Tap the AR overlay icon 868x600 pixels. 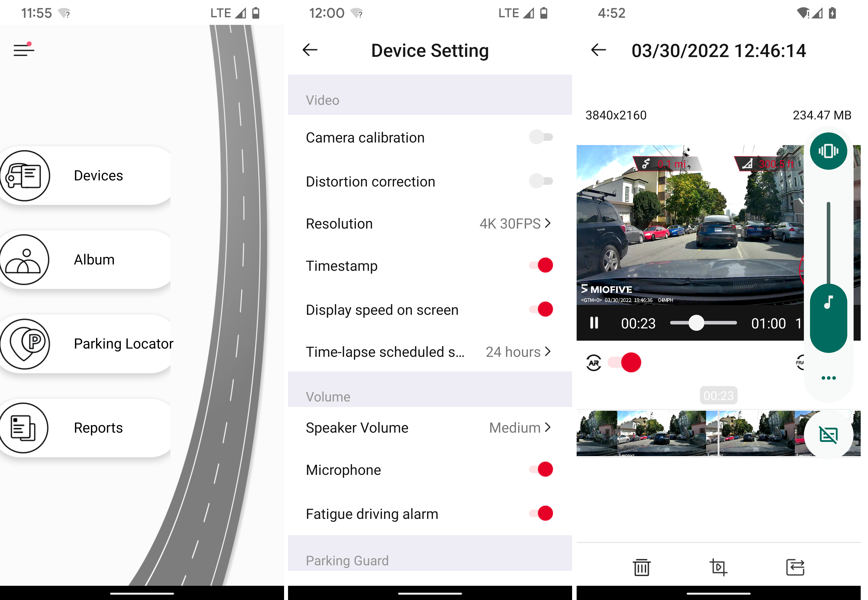[x=594, y=363]
